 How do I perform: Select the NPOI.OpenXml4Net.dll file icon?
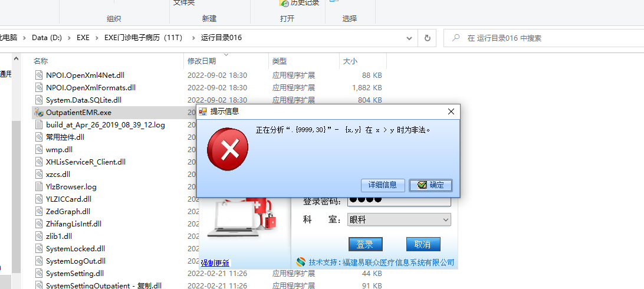(39, 75)
